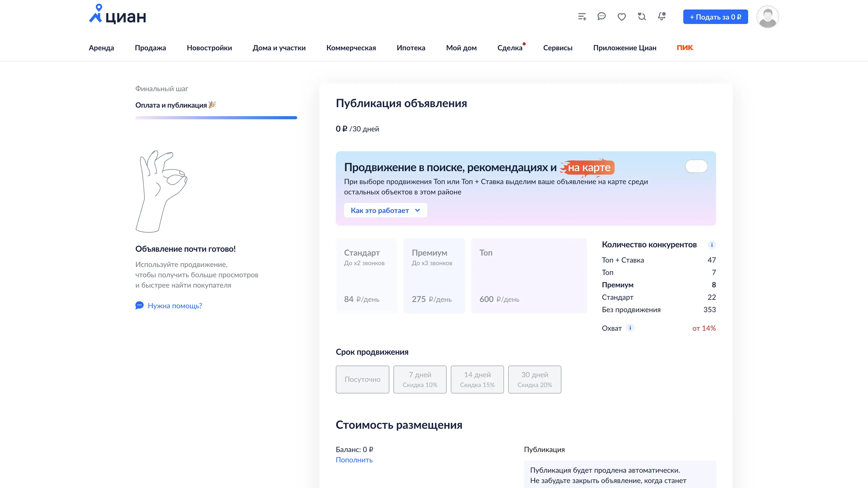Open the messages chat icon
Screen dimensions: 868x488
pyautogui.click(x=601, y=16)
